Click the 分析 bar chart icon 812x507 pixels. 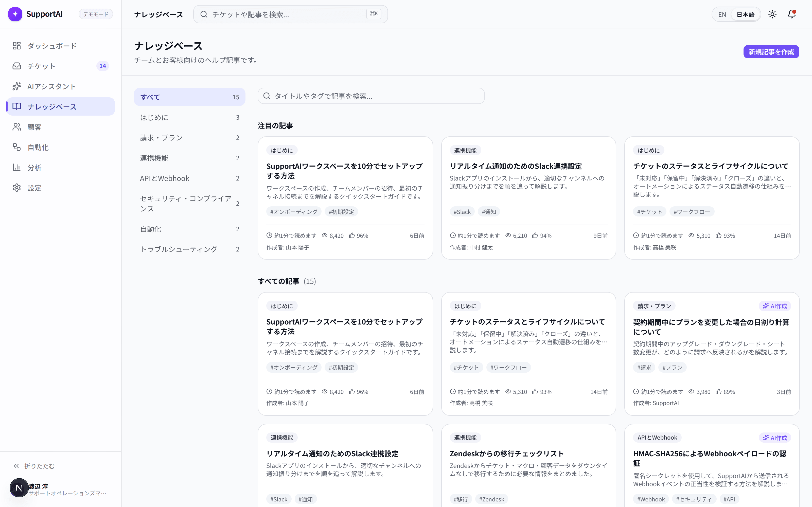click(16, 167)
